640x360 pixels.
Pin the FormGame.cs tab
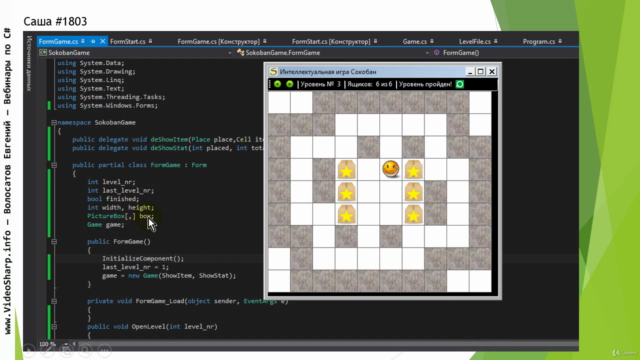[93, 41]
